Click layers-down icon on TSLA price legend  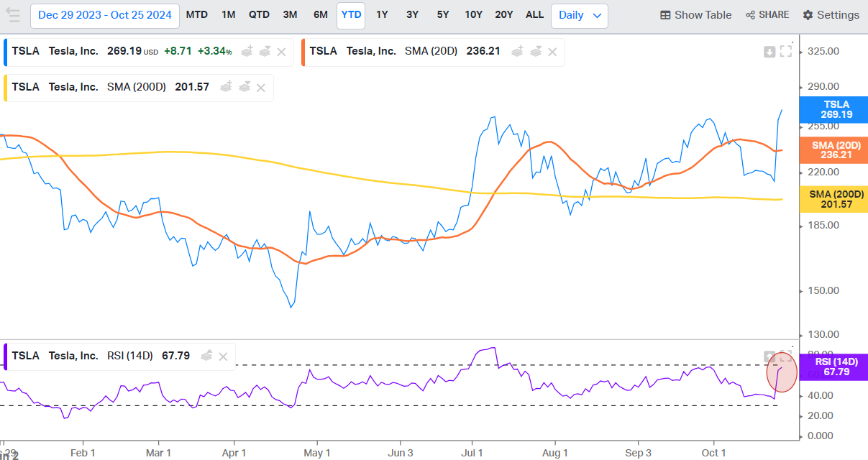(x=265, y=51)
